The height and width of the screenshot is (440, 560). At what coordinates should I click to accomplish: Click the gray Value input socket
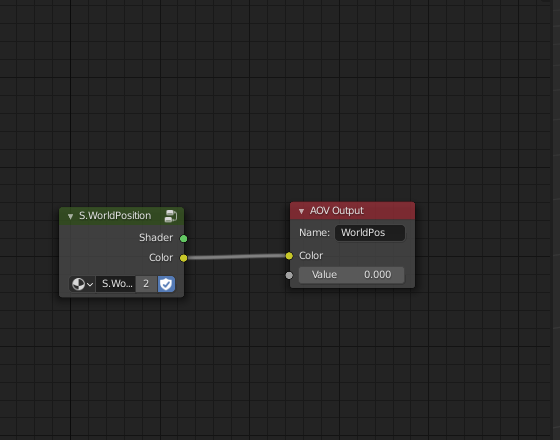pyautogui.click(x=289, y=275)
